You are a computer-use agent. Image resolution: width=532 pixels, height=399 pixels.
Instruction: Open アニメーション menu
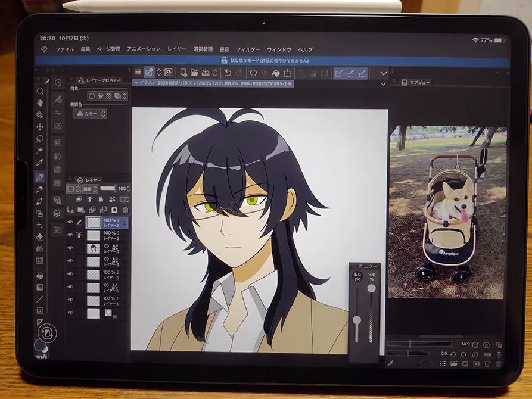pyautogui.click(x=144, y=49)
